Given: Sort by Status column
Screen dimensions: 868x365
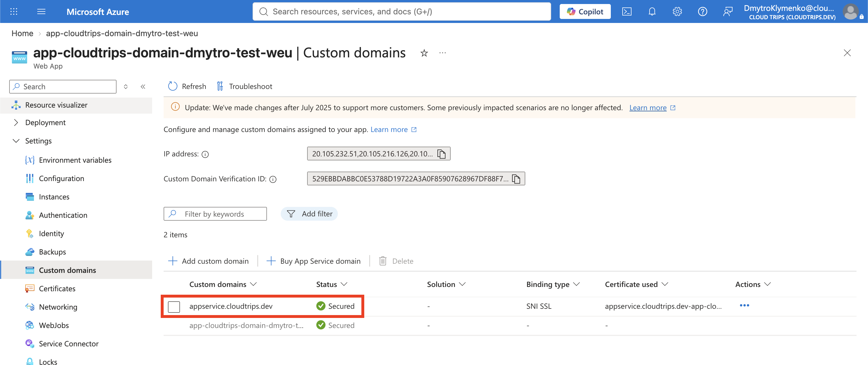Looking at the screenshot, I should tap(332, 285).
